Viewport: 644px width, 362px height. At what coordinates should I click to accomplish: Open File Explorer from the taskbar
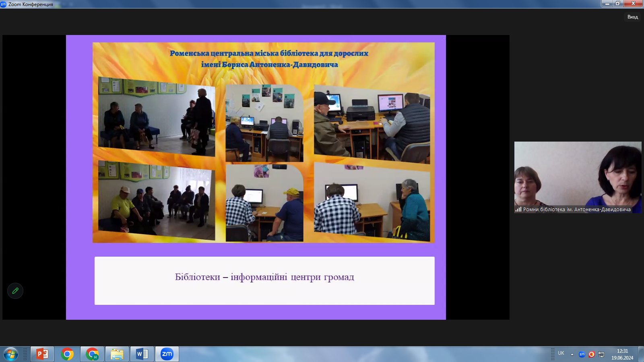(117, 354)
